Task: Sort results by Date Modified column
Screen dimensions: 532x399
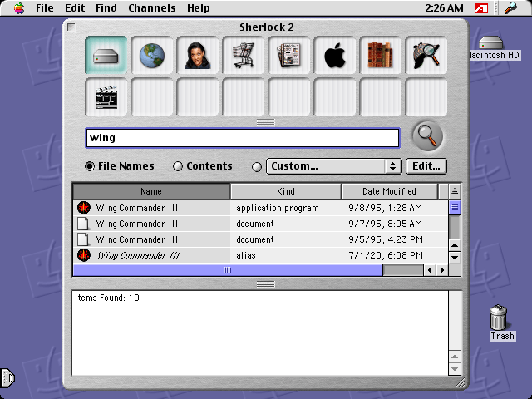Action: point(389,192)
